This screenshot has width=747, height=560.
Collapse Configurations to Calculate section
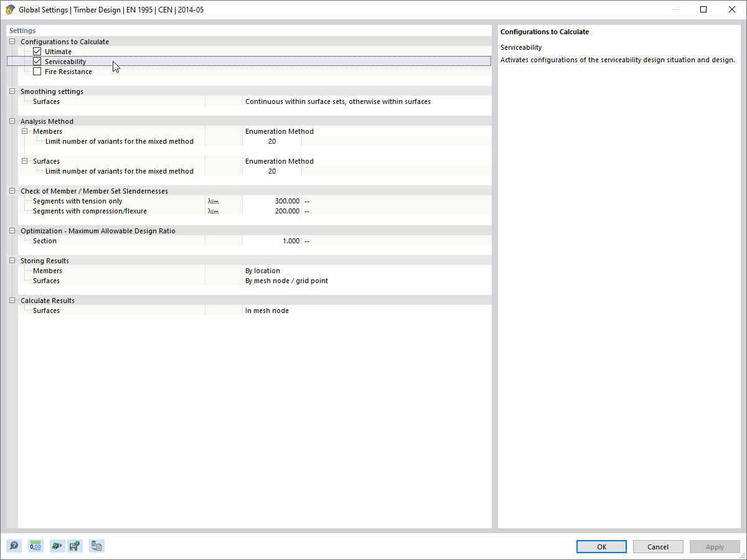[12, 42]
